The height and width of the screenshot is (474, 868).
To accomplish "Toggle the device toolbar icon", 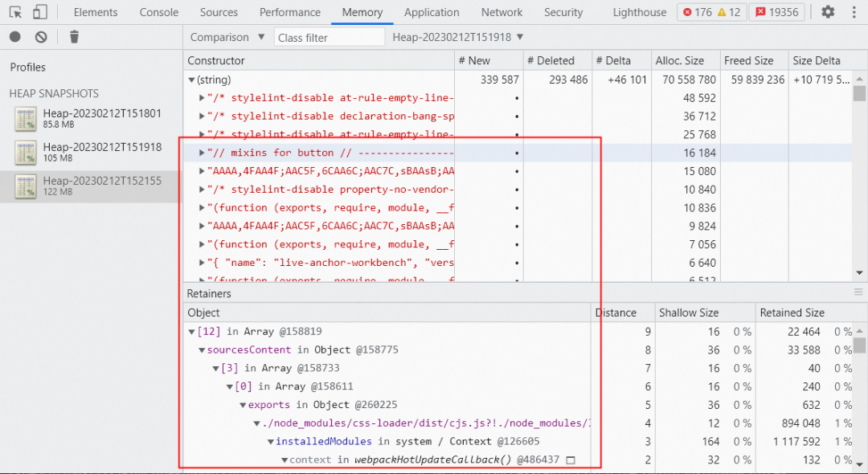I will coord(40,12).
